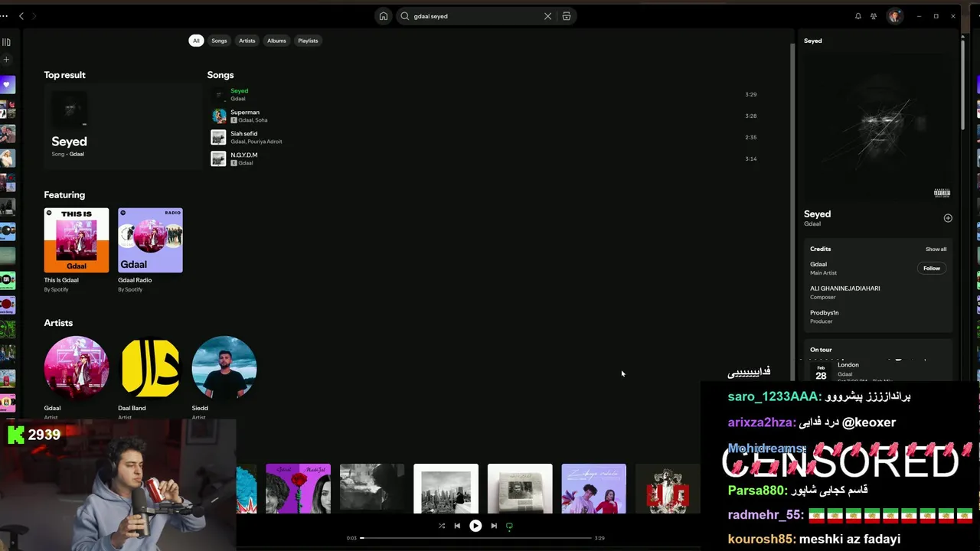Clear the search field with X
Screen dimensions: 980x551
[547, 16]
